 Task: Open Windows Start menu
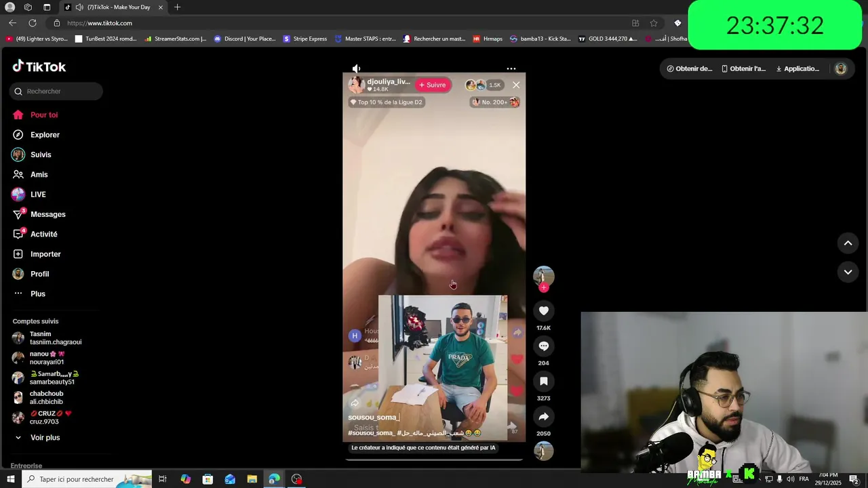(x=11, y=479)
